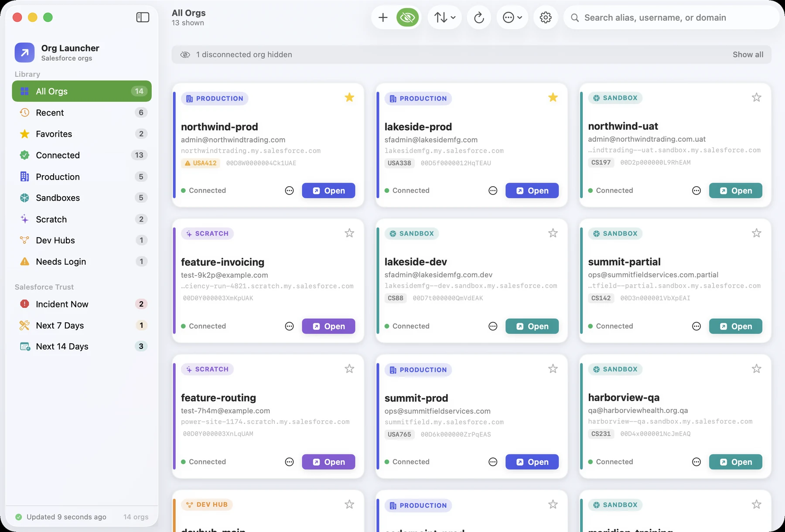
Task: Select Favorites in sidebar
Action: [82, 134]
